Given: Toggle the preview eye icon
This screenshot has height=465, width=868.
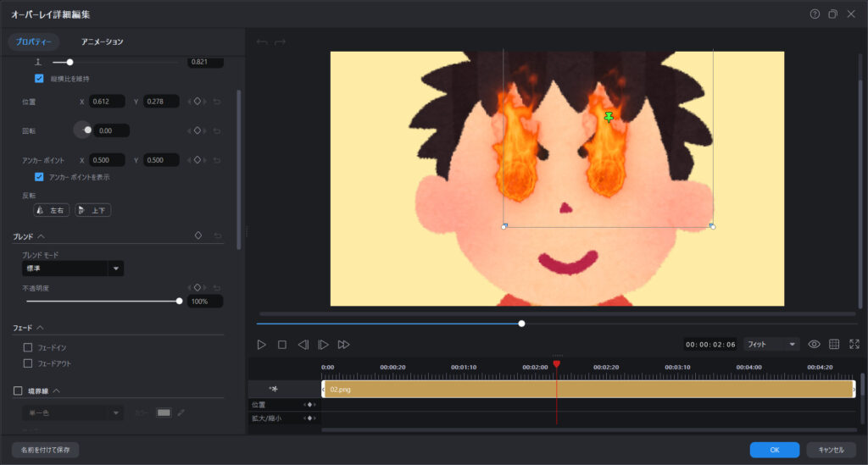Looking at the screenshot, I should (x=814, y=345).
